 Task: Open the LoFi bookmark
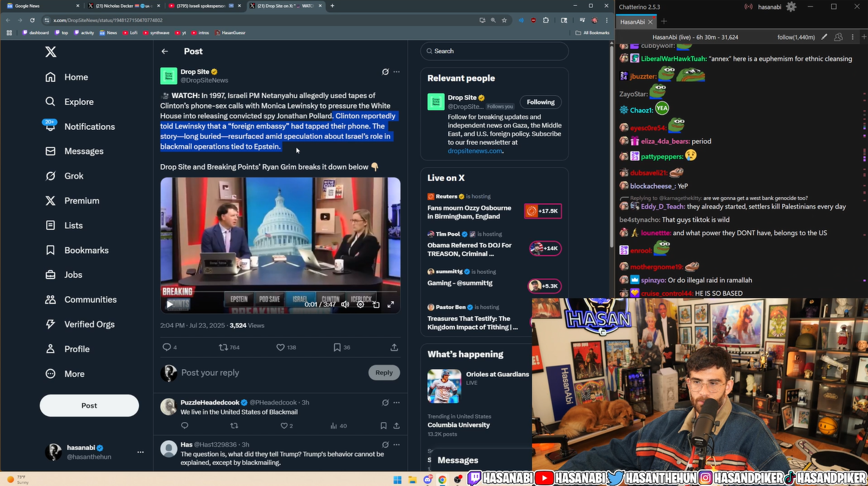coord(130,32)
